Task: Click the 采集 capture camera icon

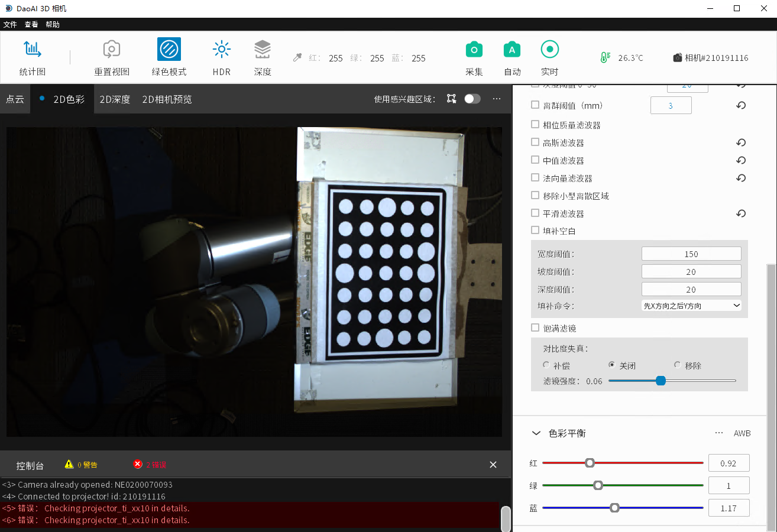Action: (474, 50)
